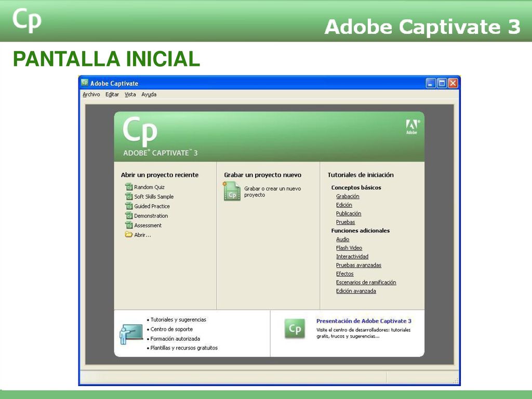Open the Guided Practice project

click(152, 206)
